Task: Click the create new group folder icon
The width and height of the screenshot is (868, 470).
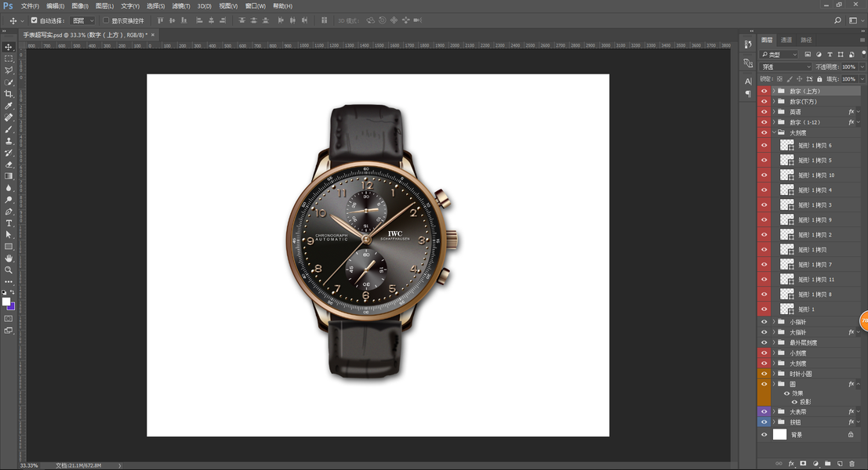Action: pos(827,464)
